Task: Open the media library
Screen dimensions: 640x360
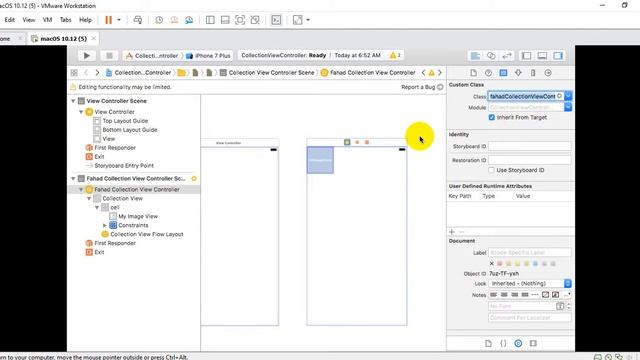Action: pos(533,343)
